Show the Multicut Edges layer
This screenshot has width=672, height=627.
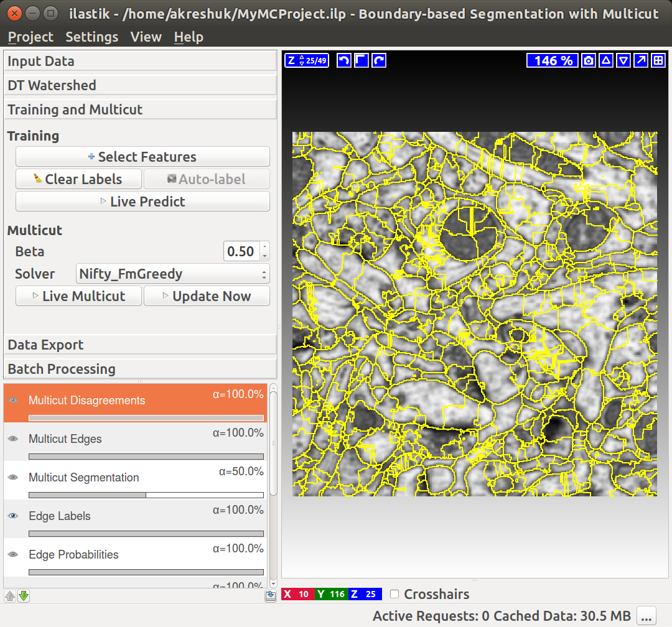[13, 439]
